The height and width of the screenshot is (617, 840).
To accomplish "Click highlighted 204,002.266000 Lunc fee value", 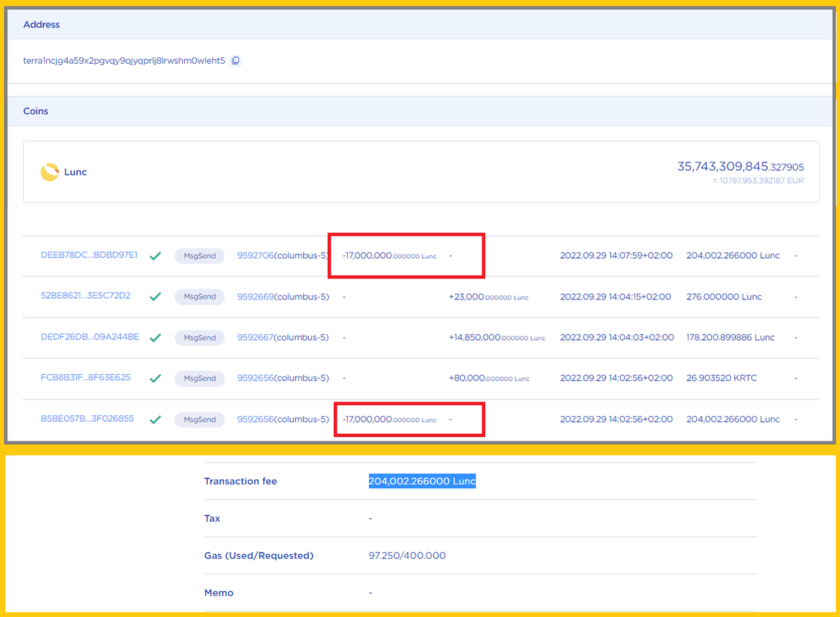I will pyautogui.click(x=422, y=481).
